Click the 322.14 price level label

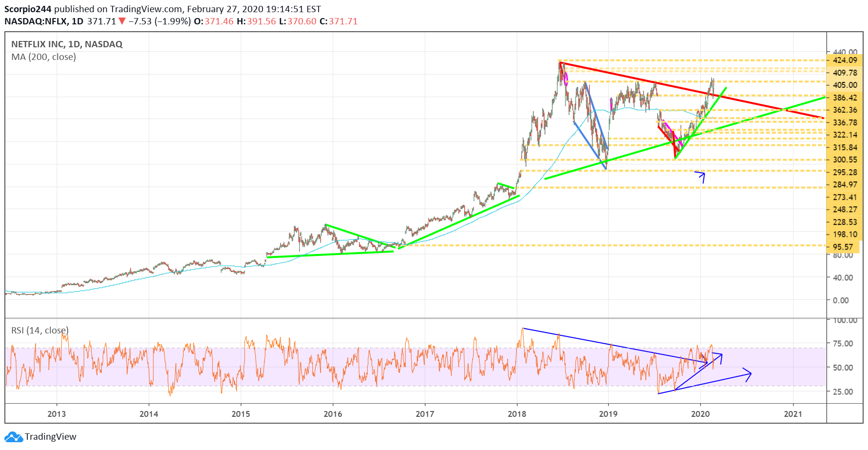(x=845, y=135)
